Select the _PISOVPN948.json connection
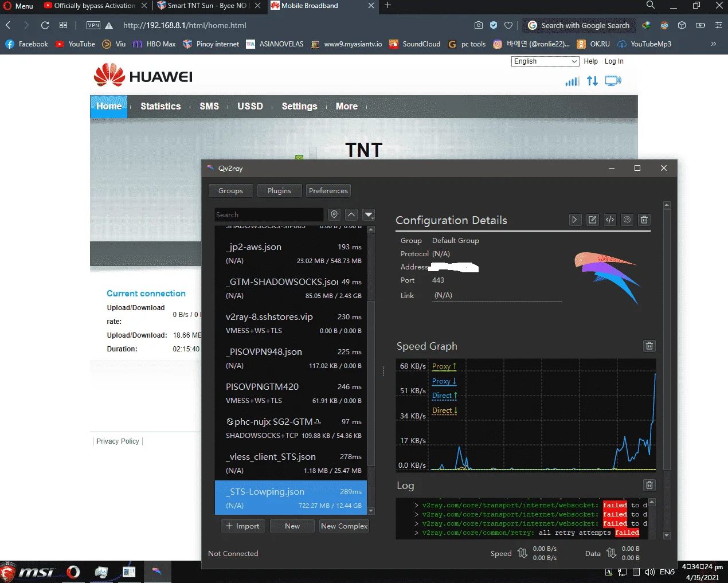The width and height of the screenshot is (728, 583). (291, 358)
